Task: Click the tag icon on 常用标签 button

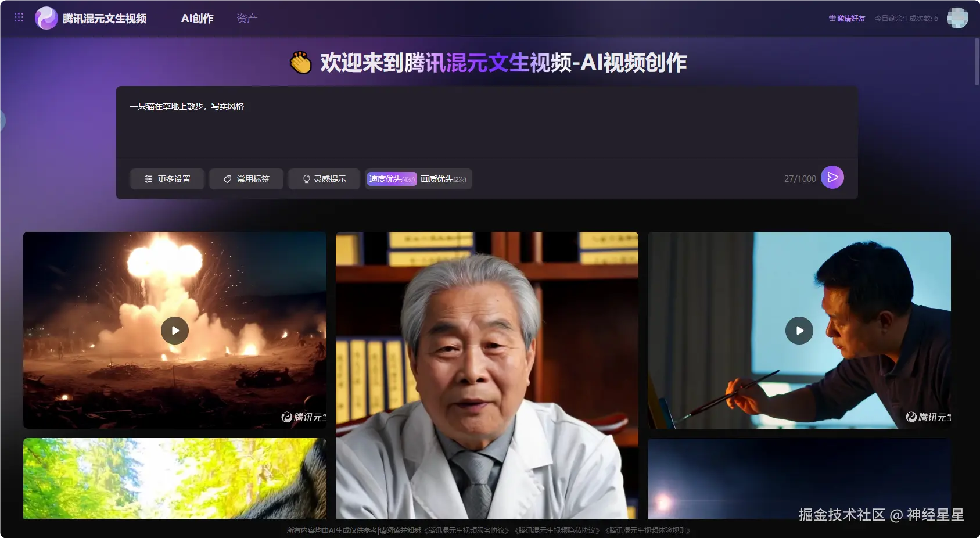Action: click(227, 179)
